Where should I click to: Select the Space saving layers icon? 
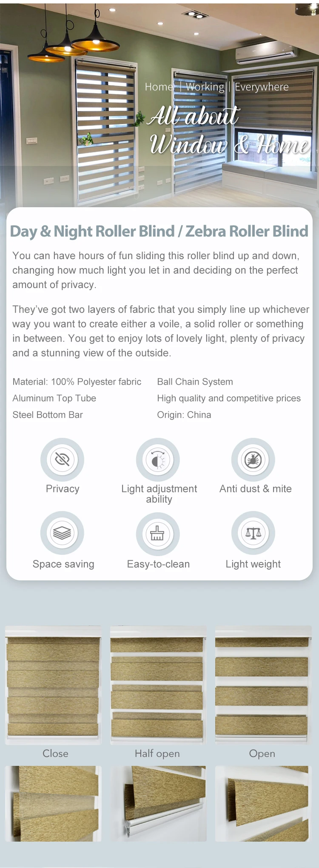click(x=62, y=533)
